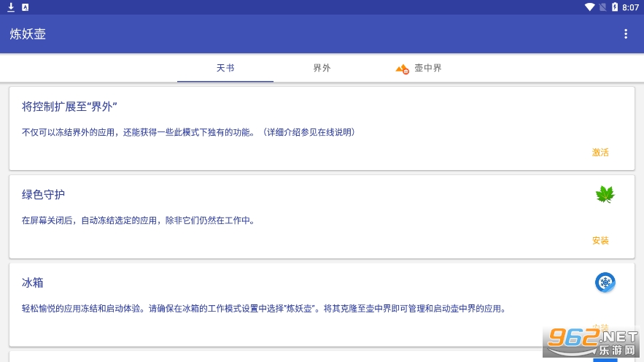The width and height of the screenshot is (644, 362).
Task: Tap the 绿色守护 card heading
Action: pyautogui.click(x=43, y=194)
